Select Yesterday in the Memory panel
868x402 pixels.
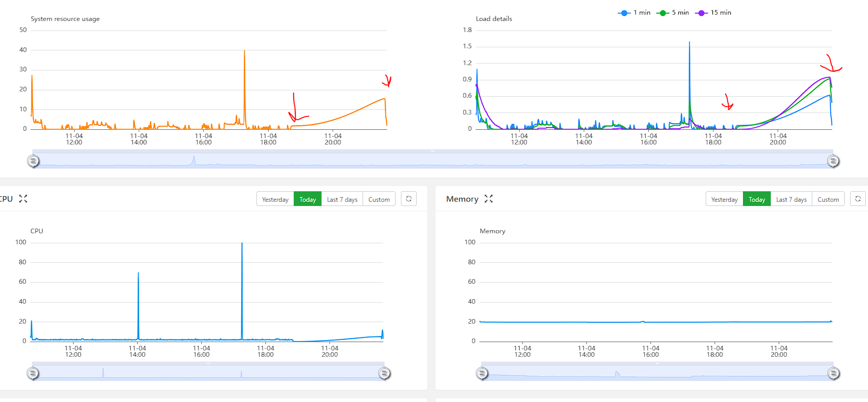[x=725, y=199]
